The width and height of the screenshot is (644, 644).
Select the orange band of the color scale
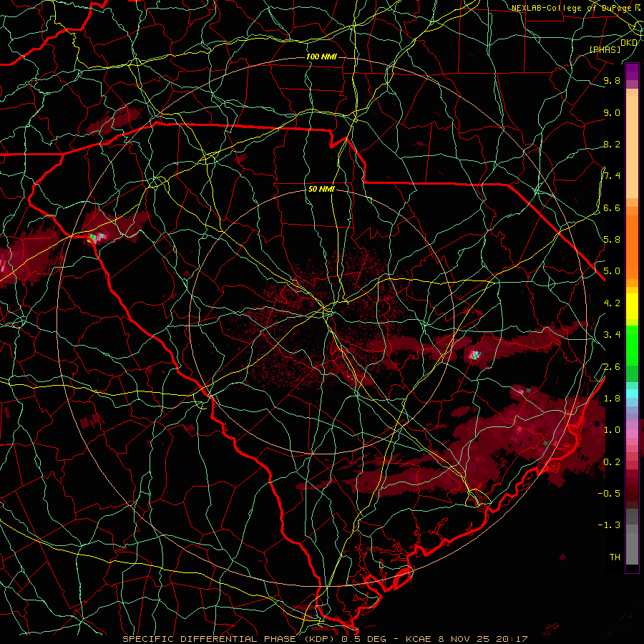point(632,247)
